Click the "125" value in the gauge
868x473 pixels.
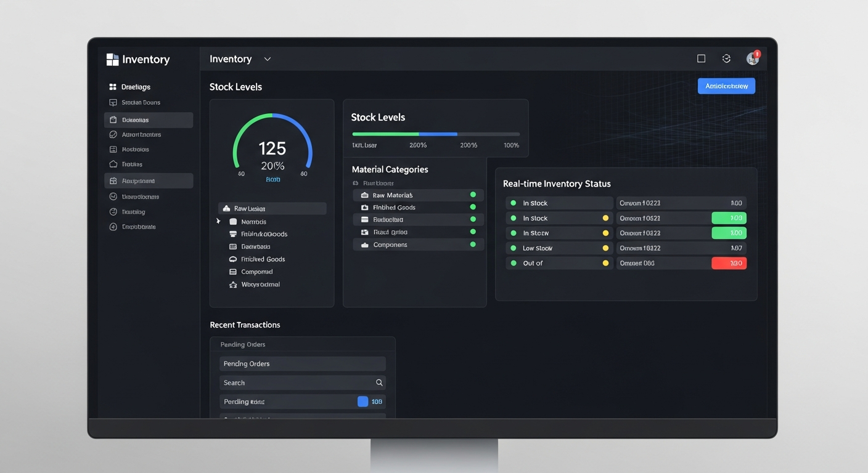(272, 148)
